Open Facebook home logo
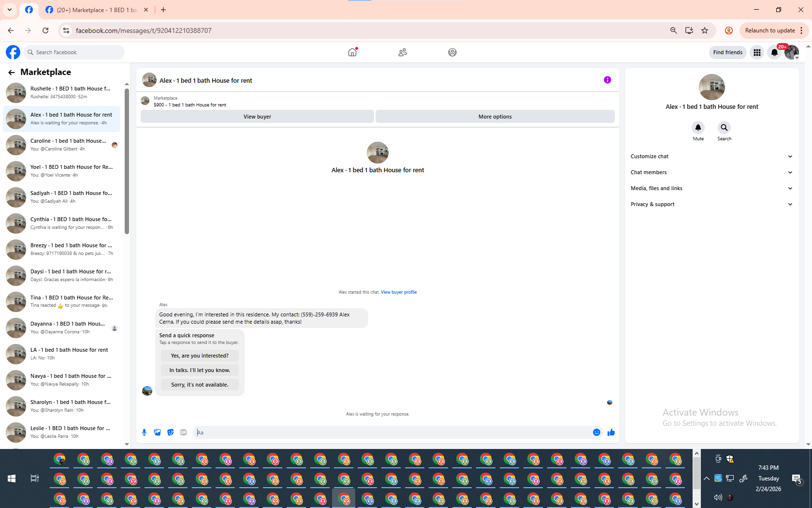Screen dimensions: 812x508 pos(13,52)
